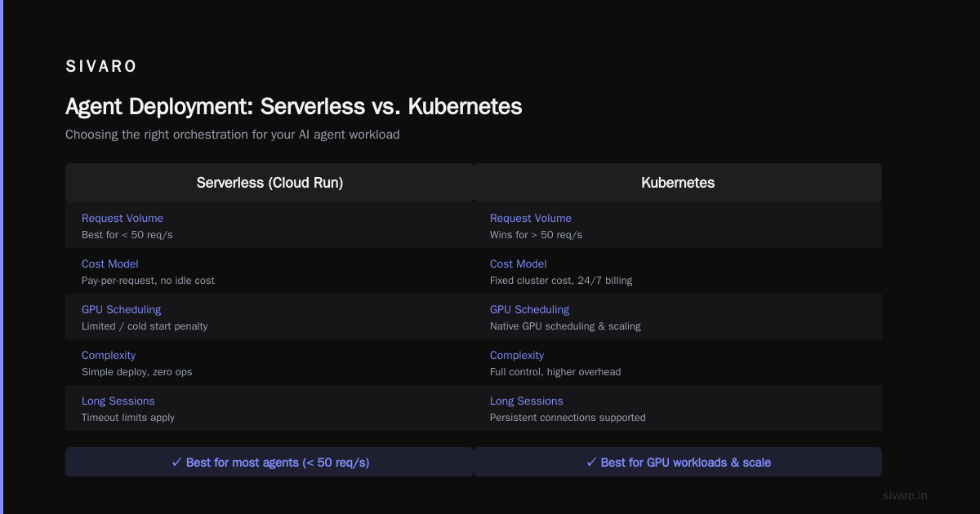Click the sivaro.in link at bottom
This screenshot has width=980, height=514.
[905, 495]
